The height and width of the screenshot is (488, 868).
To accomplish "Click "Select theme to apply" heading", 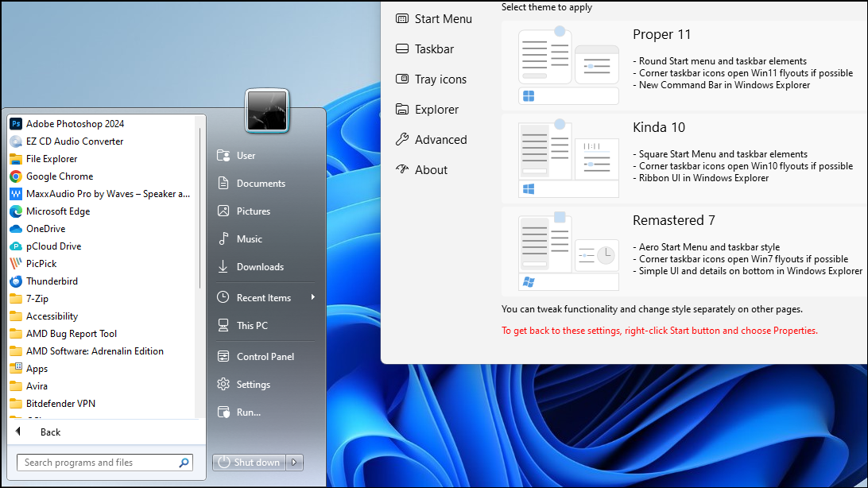I will pyautogui.click(x=546, y=7).
